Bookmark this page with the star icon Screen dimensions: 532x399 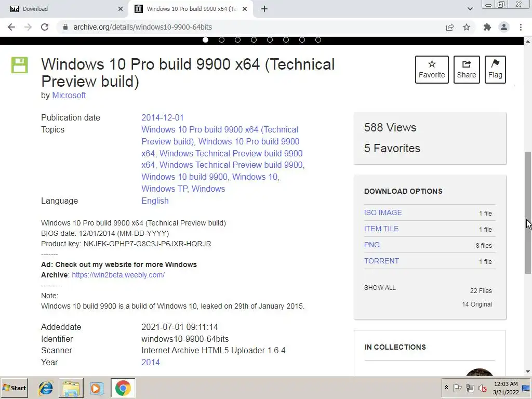pyautogui.click(x=467, y=27)
